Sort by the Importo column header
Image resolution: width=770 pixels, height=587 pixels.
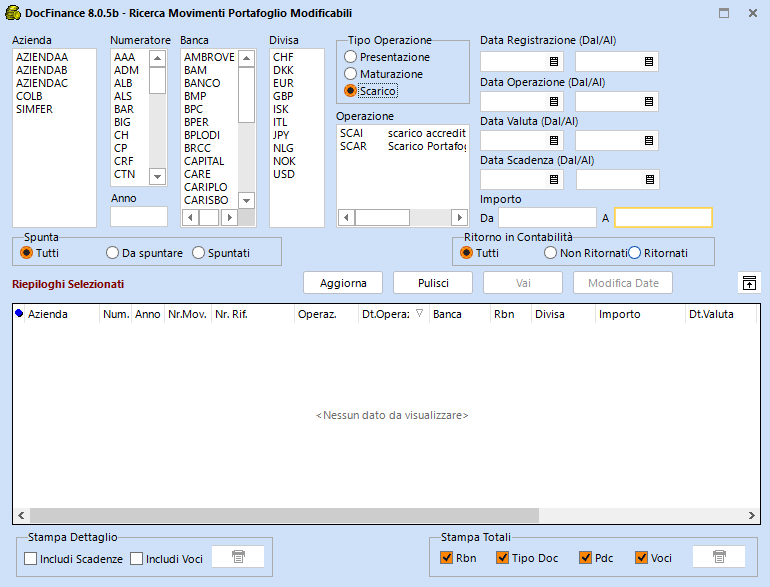(640, 314)
